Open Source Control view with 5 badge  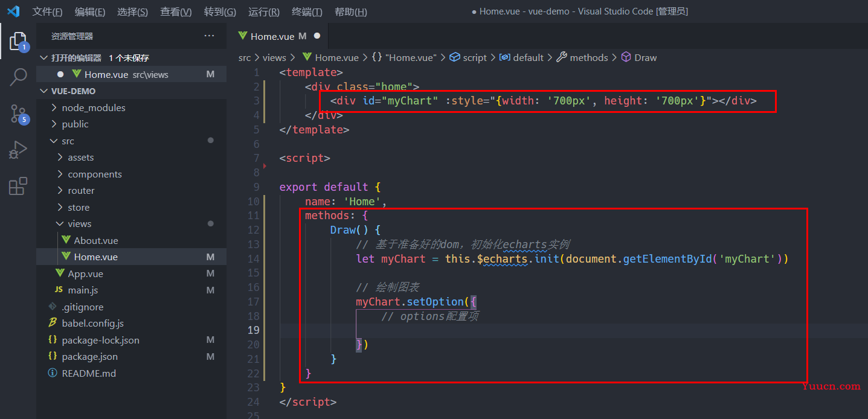[18, 114]
